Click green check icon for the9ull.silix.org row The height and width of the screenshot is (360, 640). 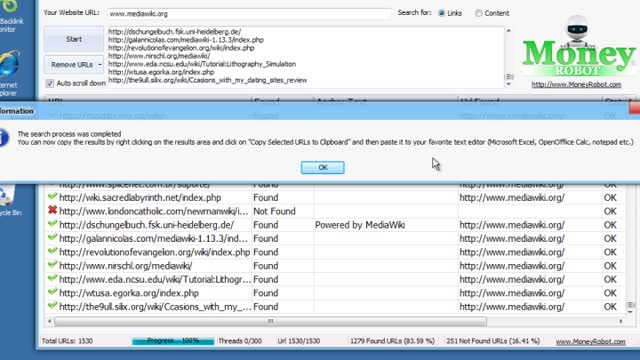[52, 306]
